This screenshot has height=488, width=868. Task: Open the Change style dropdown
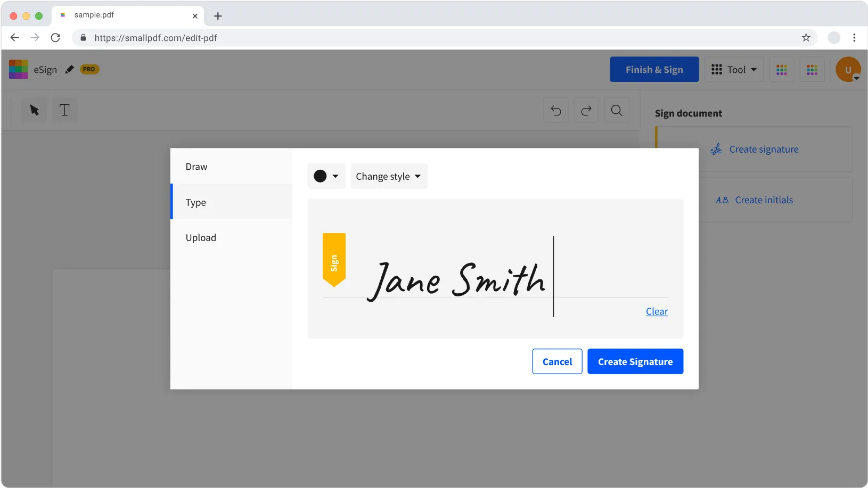(x=389, y=176)
